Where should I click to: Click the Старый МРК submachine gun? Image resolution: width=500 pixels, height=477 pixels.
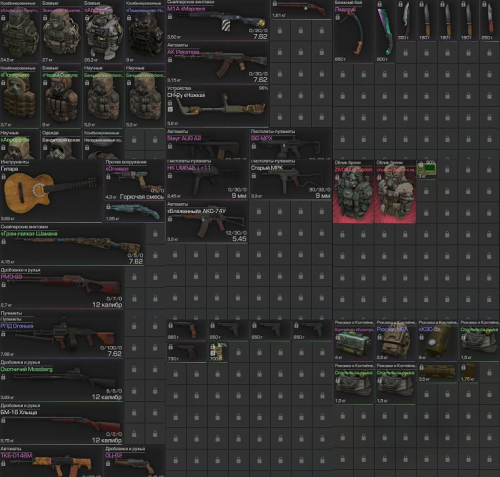291,180
